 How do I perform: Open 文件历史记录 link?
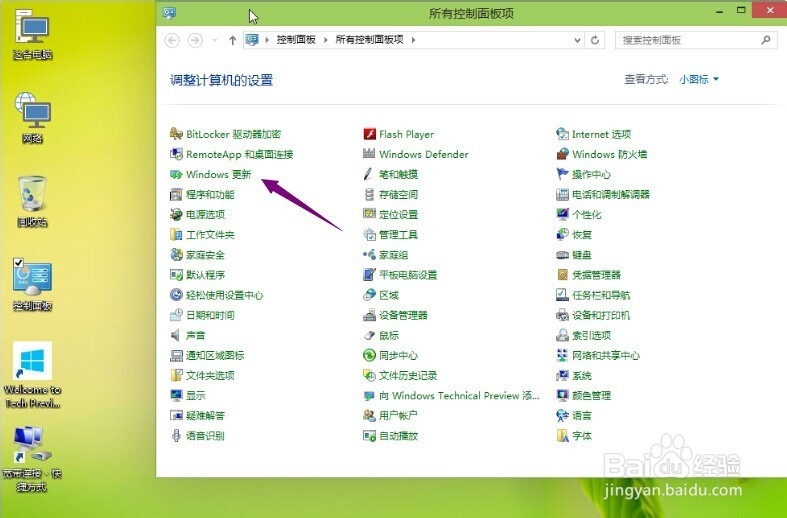[408, 375]
